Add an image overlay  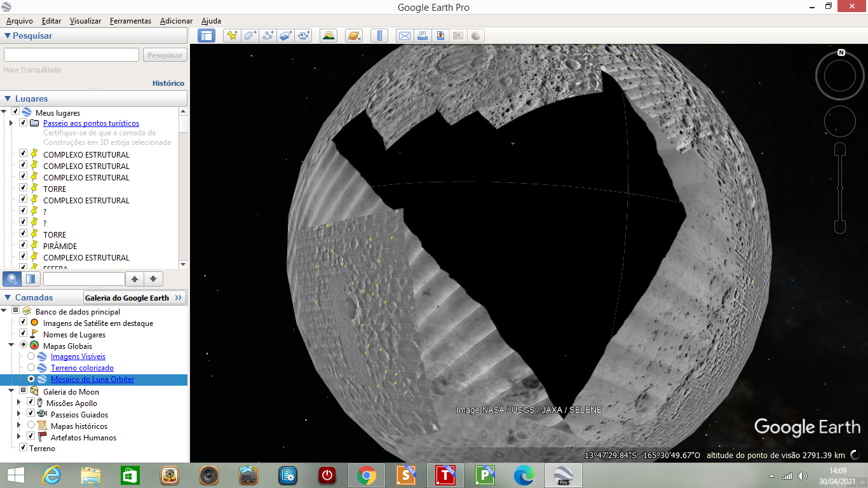tap(285, 36)
